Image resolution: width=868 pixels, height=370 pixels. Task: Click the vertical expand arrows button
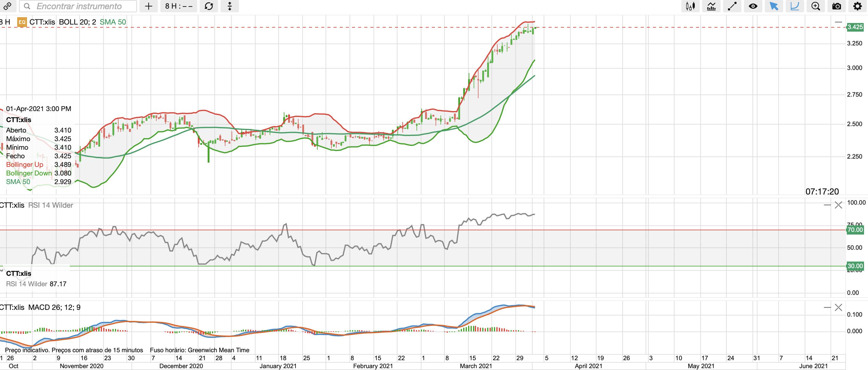(x=229, y=6)
